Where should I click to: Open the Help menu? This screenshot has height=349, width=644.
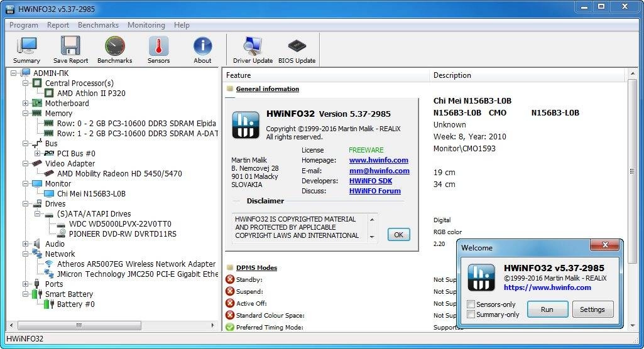[182, 25]
